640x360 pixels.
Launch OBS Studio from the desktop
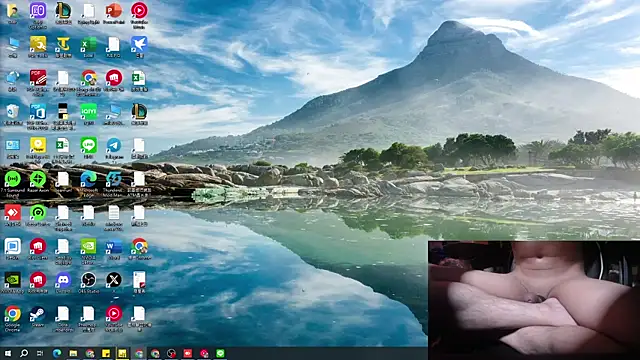(88, 283)
